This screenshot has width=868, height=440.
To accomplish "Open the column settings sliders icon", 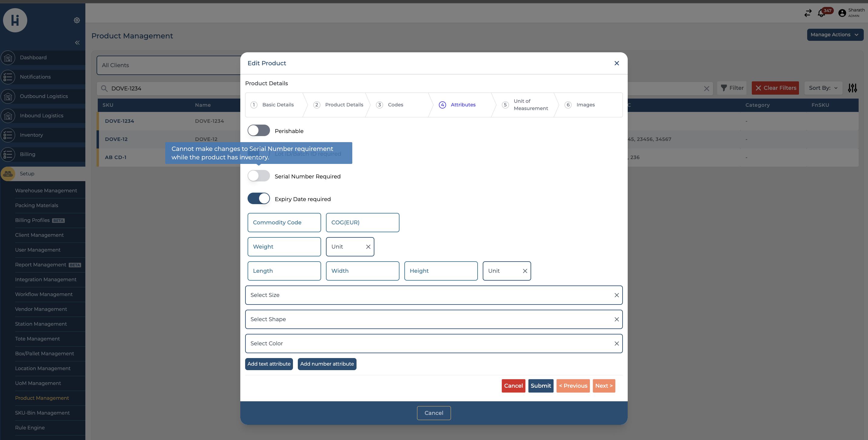I will 852,88.
